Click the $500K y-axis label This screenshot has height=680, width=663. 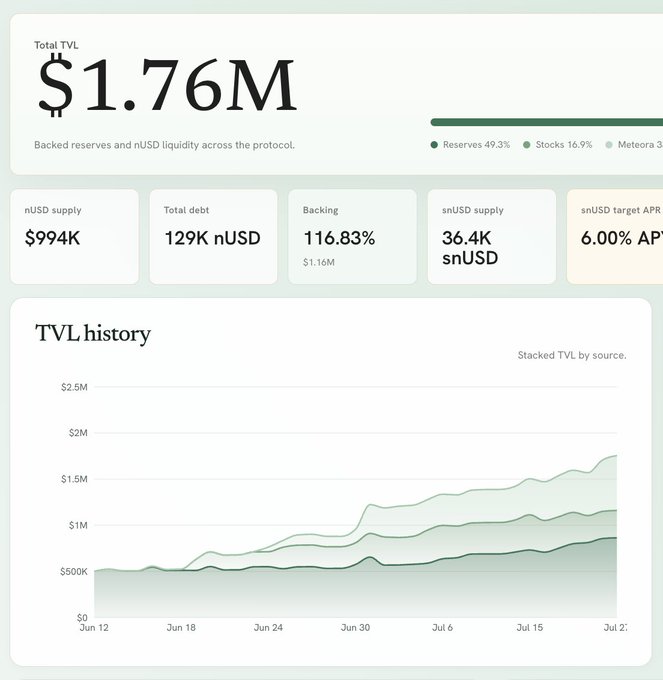click(x=74, y=572)
